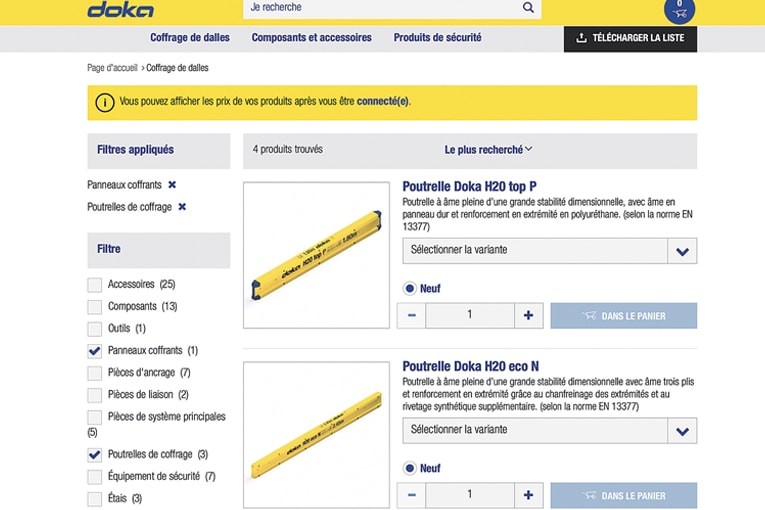The width and height of the screenshot is (765, 510).
Task: Open the shopping cart icon
Action: [x=679, y=10]
